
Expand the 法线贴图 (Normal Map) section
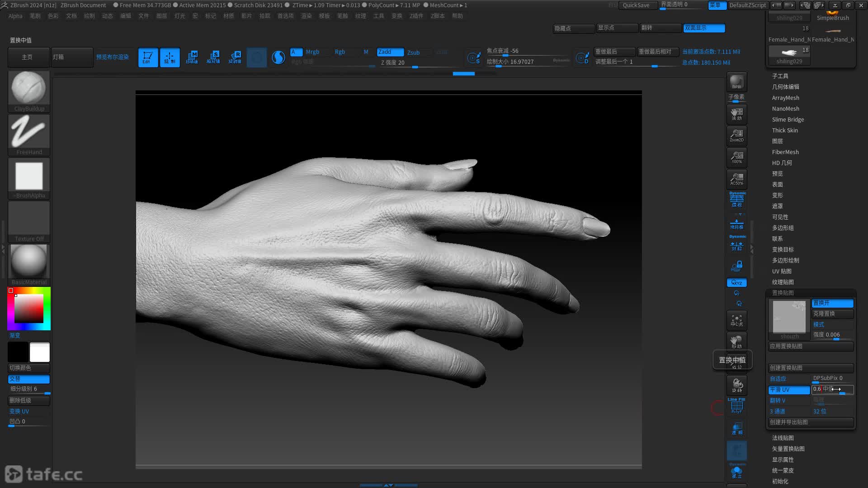[783, 438]
